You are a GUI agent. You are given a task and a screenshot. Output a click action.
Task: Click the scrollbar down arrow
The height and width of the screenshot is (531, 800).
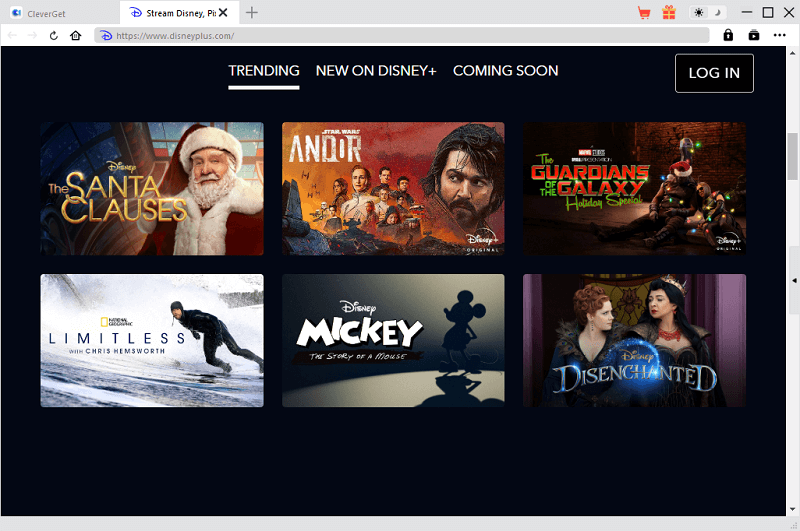(x=792, y=509)
